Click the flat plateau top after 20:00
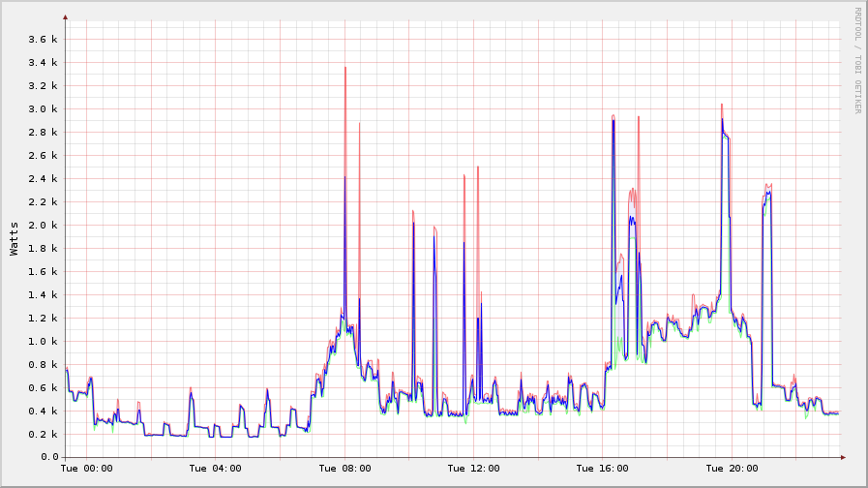The image size is (868, 488). (767, 194)
